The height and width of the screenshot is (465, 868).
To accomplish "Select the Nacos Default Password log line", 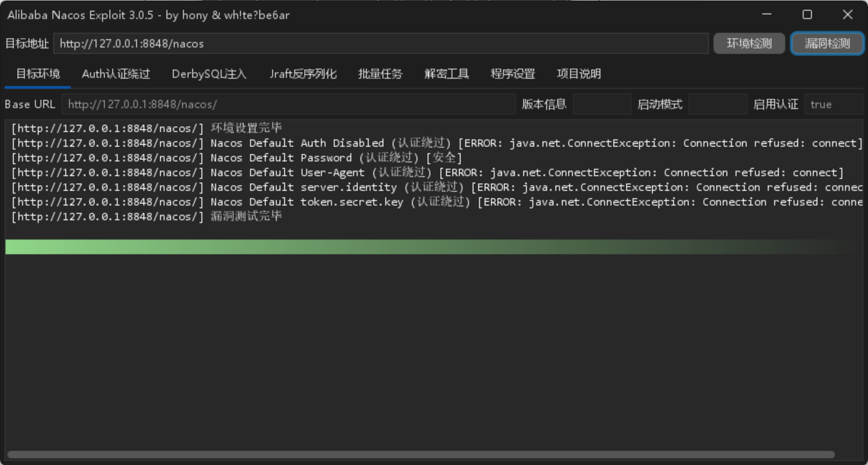I will [x=237, y=157].
